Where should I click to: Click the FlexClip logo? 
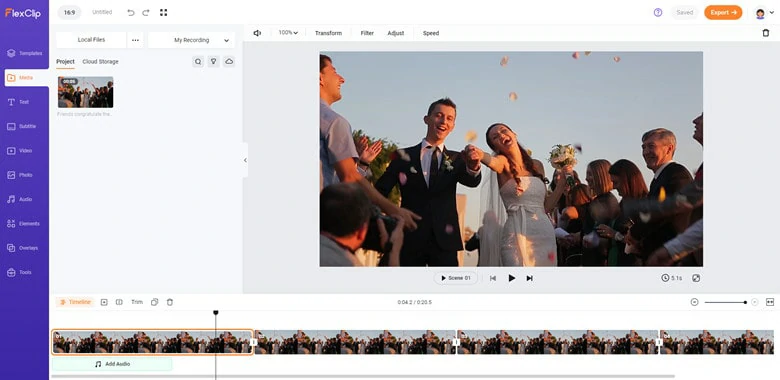click(23, 13)
